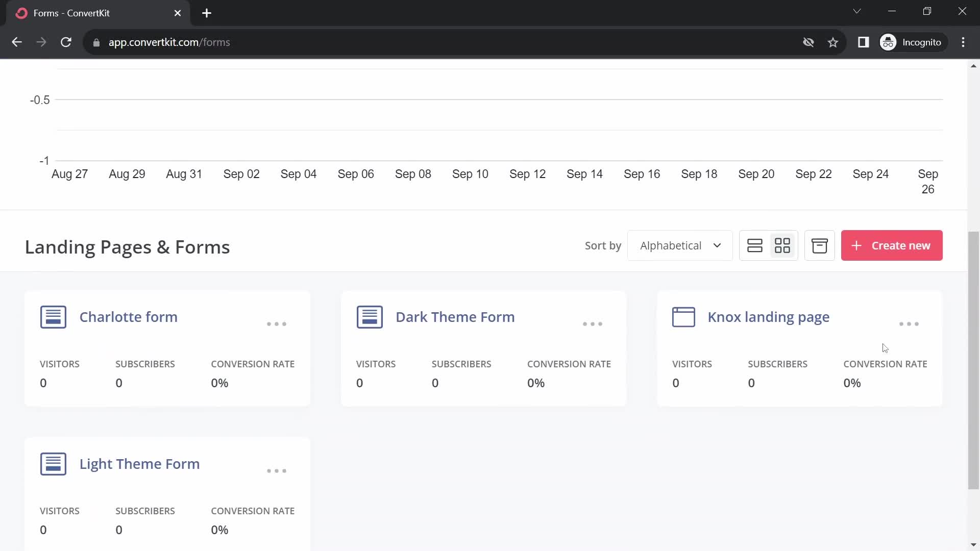Open the Charlotte form
Screen dimensions: 980x551
coord(129,317)
